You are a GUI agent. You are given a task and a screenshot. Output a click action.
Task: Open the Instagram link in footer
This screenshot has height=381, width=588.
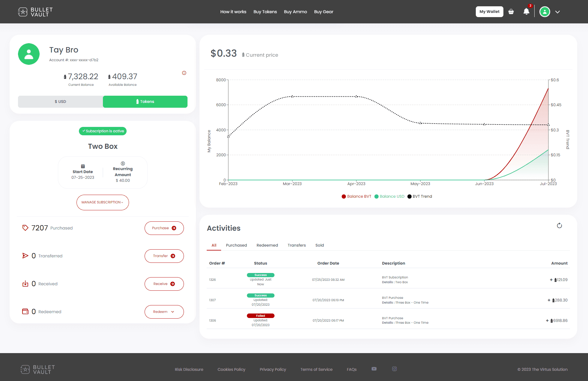pos(394,369)
